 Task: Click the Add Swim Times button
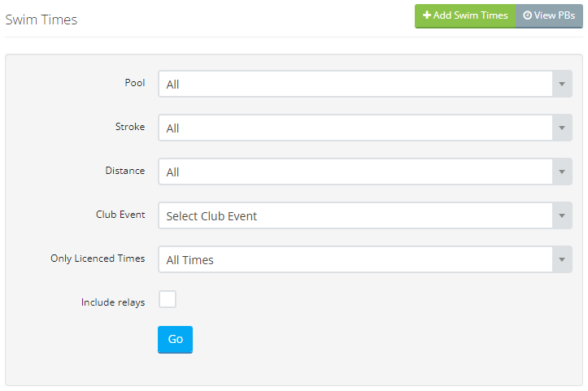tap(465, 16)
